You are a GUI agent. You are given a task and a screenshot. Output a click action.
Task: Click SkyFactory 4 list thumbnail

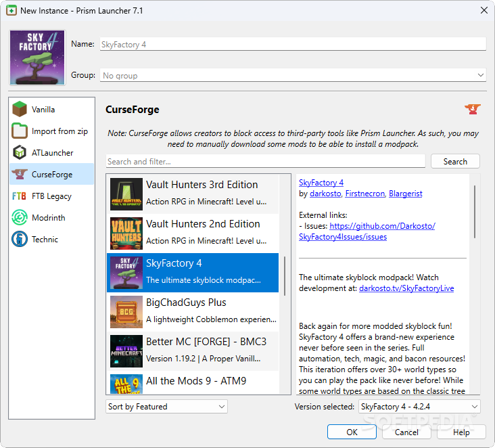point(126,273)
